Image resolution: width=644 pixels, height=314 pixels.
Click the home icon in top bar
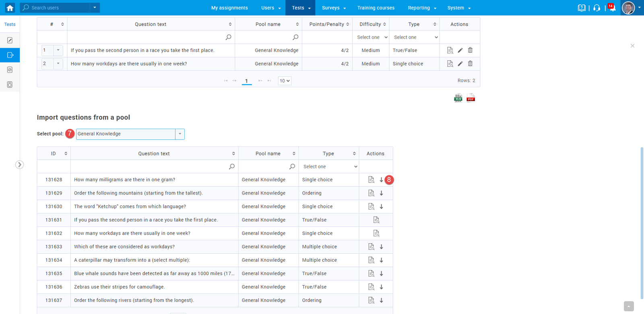(x=10, y=8)
